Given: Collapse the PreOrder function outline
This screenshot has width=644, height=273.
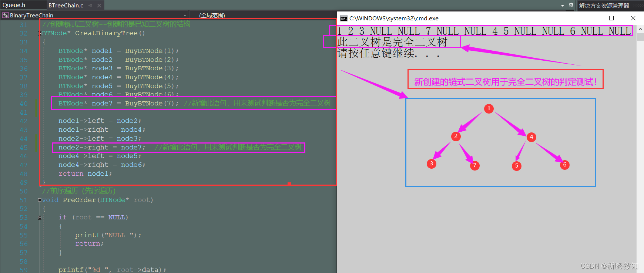Looking at the screenshot, I should tap(40, 200).
